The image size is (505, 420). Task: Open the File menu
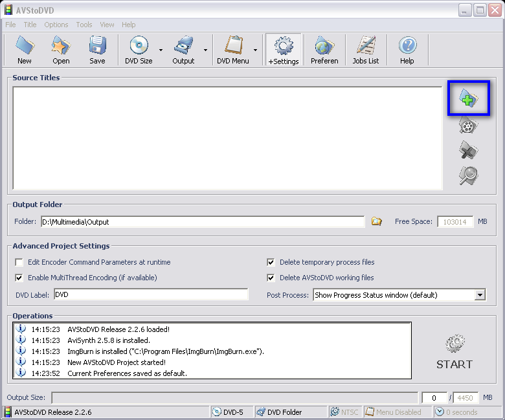tap(10, 25)
